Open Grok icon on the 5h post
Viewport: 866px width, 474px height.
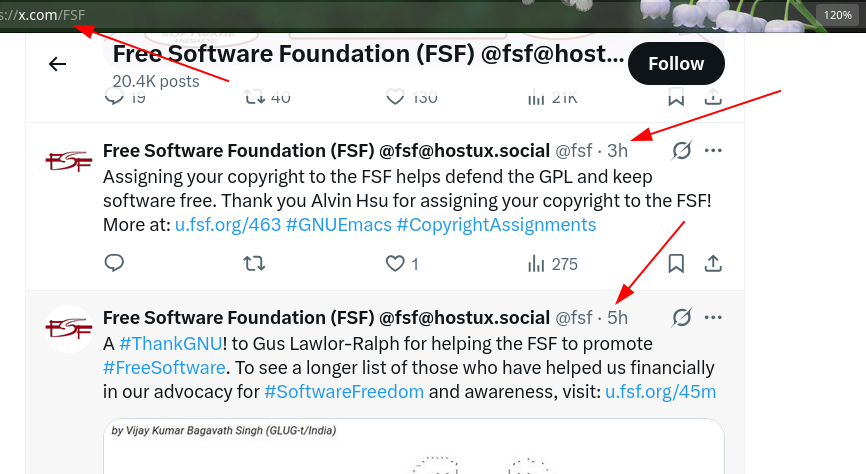682,318
